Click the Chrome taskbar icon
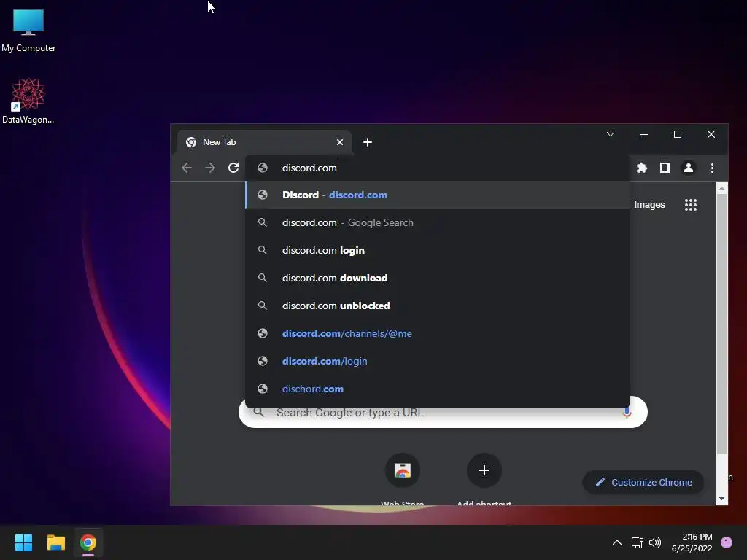747x560 pixels. (88, 542)
